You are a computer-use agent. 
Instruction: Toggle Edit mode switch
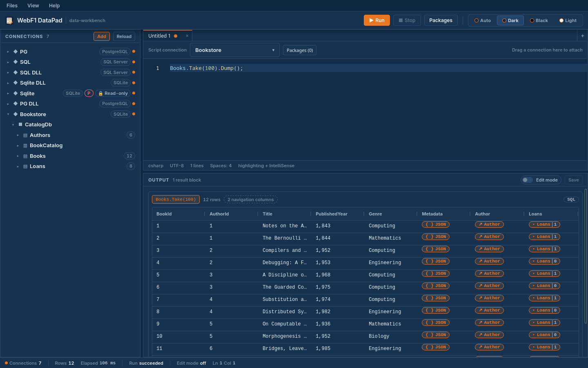pyautogui.click(x=528, y=180)
